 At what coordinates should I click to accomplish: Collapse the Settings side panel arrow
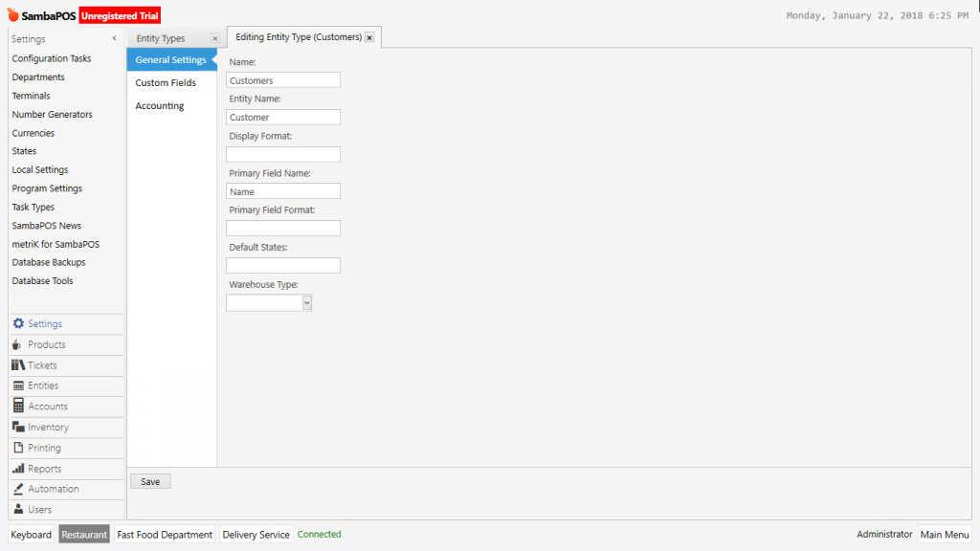tap(115, 38)
